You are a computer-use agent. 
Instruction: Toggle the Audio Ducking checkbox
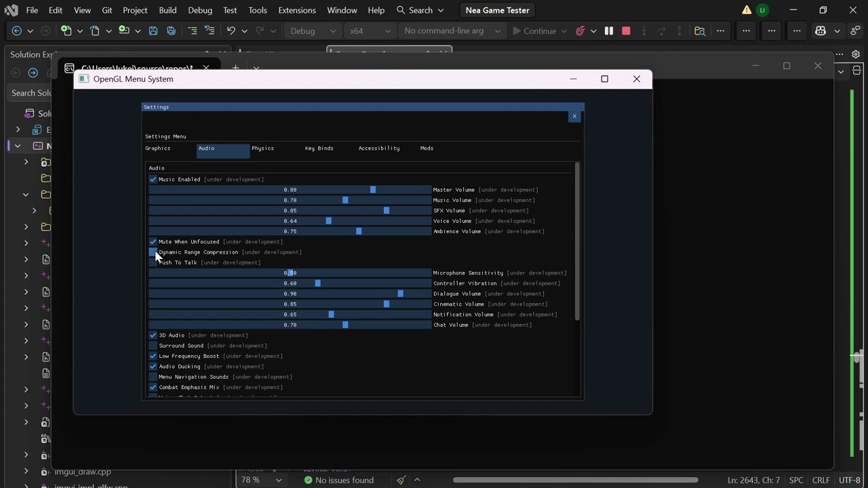[153, 367]
